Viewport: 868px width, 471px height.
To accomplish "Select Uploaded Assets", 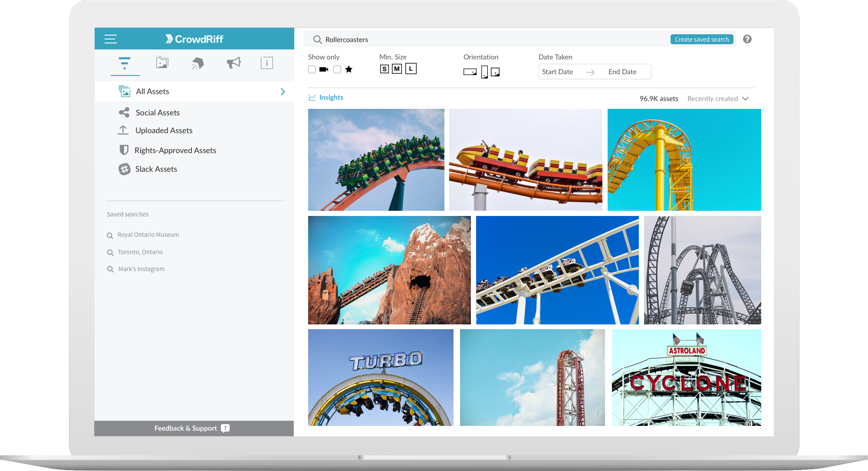I will pyautogui.click(x=164, y=131).
